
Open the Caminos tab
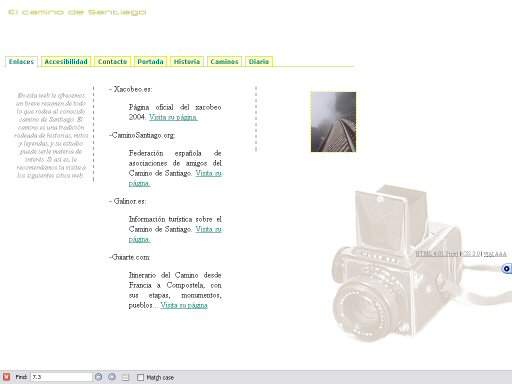tap(224, 62)
